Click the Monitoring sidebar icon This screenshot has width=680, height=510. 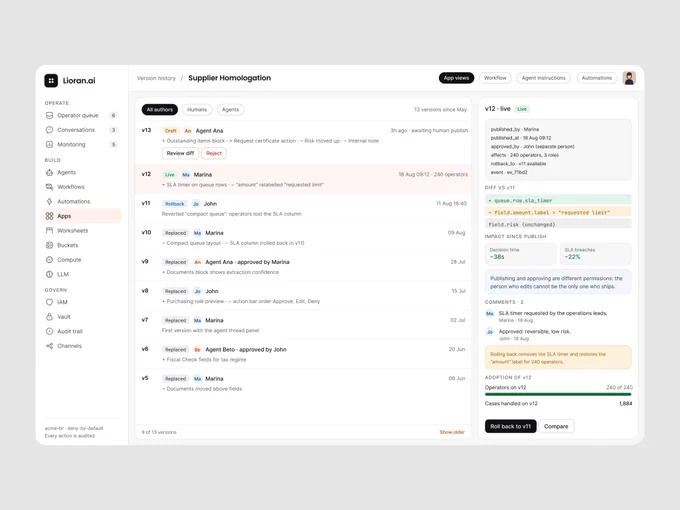click(x=49, y=144)
